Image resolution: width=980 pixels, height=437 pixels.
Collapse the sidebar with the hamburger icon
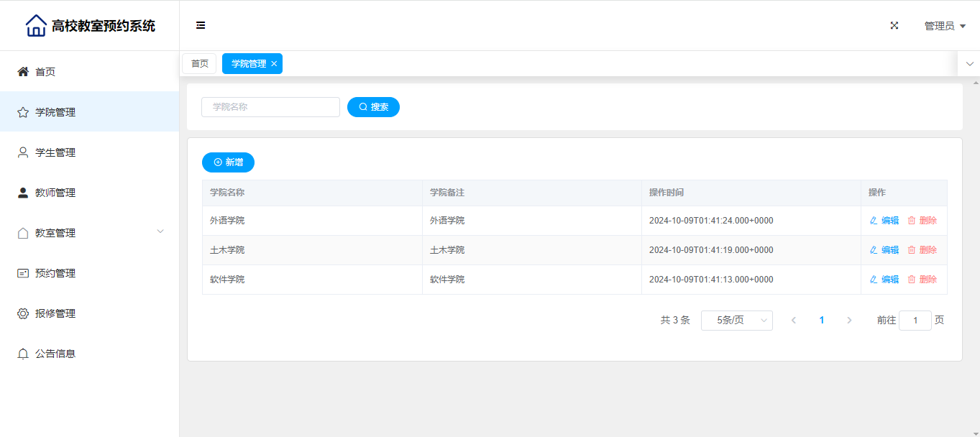(201, 26)
